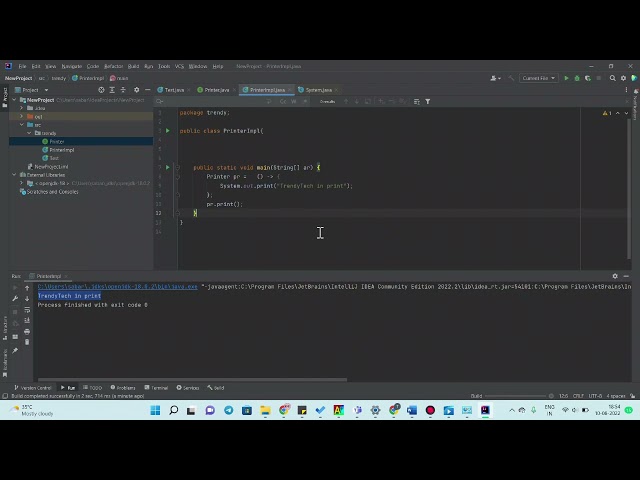Collapse External Libraries node
Image resolution: width=640 pixels, height=480 pixels.
pyautogui.click(x=15, y=175)
